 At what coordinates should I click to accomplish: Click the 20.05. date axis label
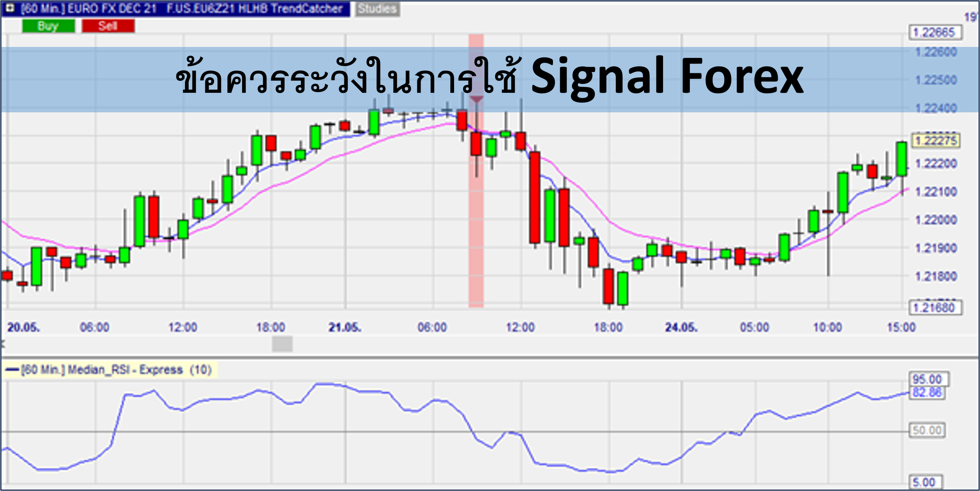coord(24,327)
